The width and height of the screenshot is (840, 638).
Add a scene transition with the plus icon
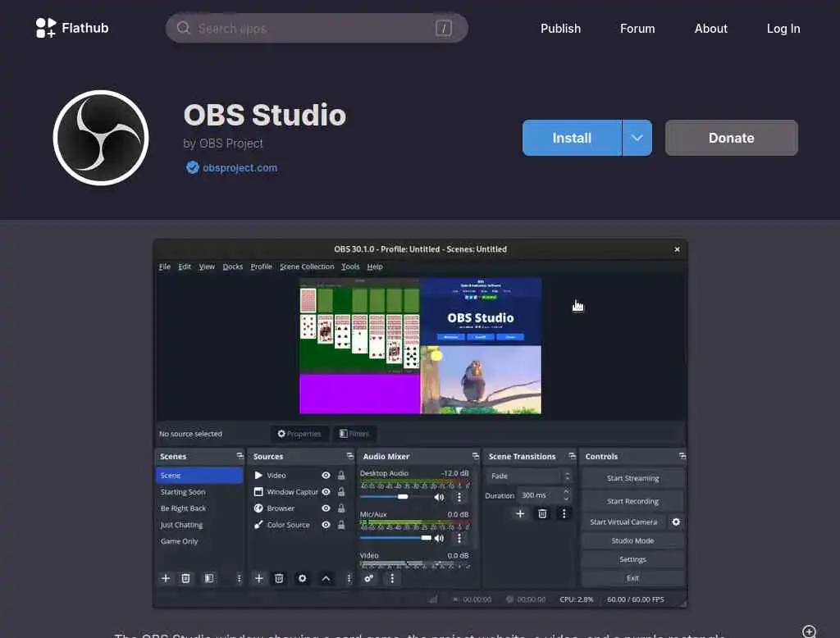tap(519, 513)
